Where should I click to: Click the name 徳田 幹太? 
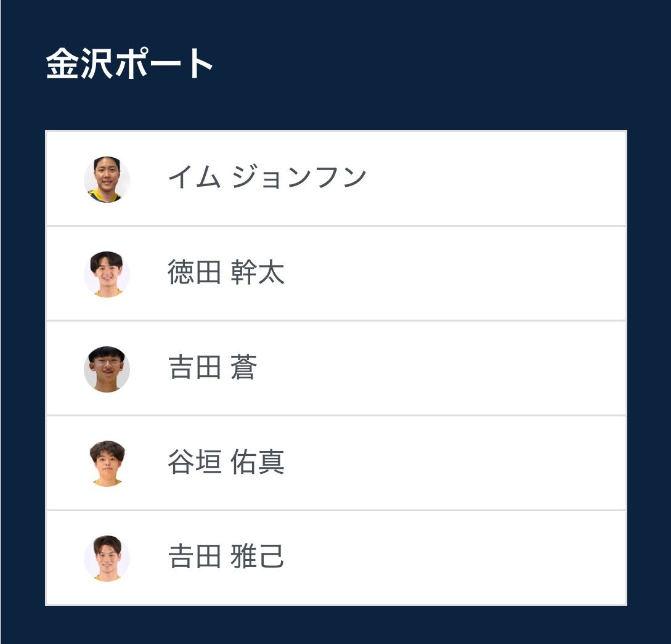(x=226, y=273)
